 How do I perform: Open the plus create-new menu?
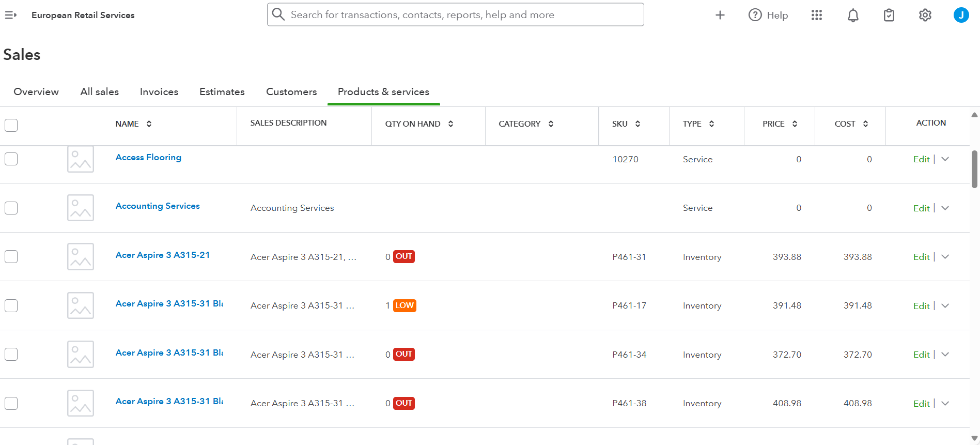720,15
